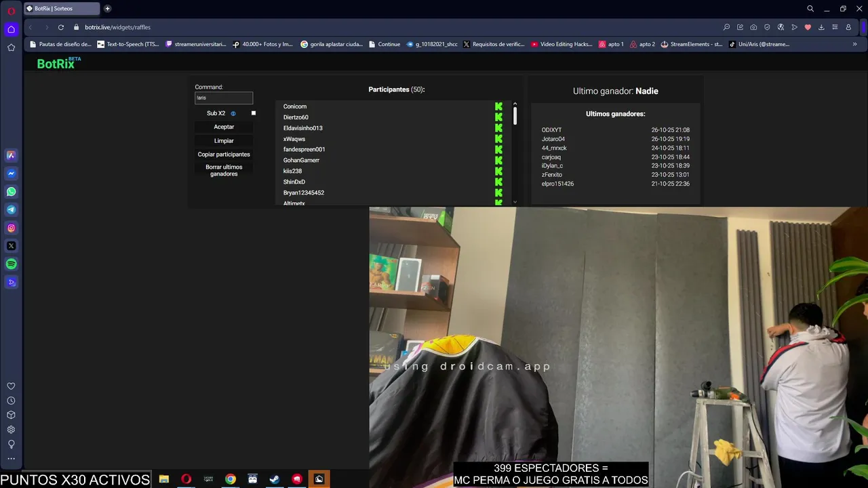Open sidebar settings gear icon
The image size is (868, 488).
click(11, 430)
